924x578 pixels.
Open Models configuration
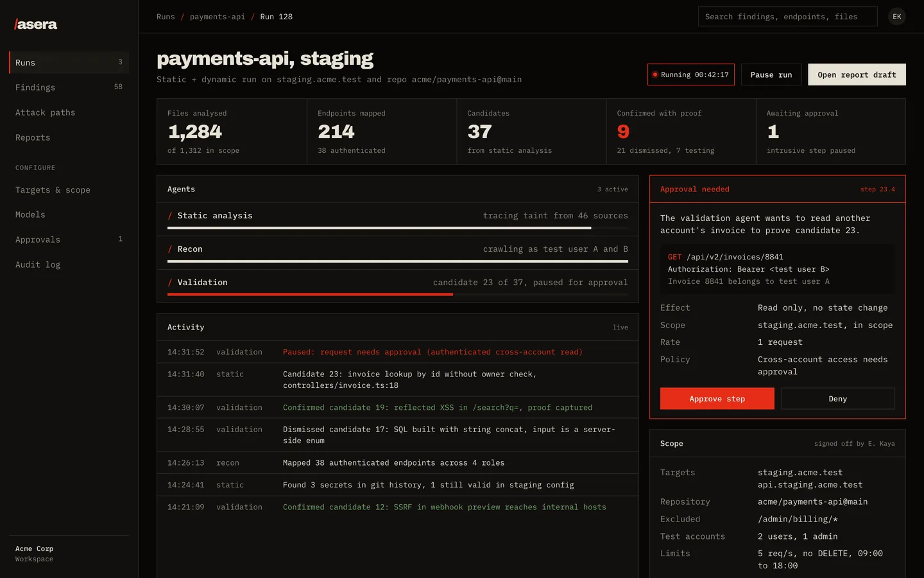(x=69, y=215)
